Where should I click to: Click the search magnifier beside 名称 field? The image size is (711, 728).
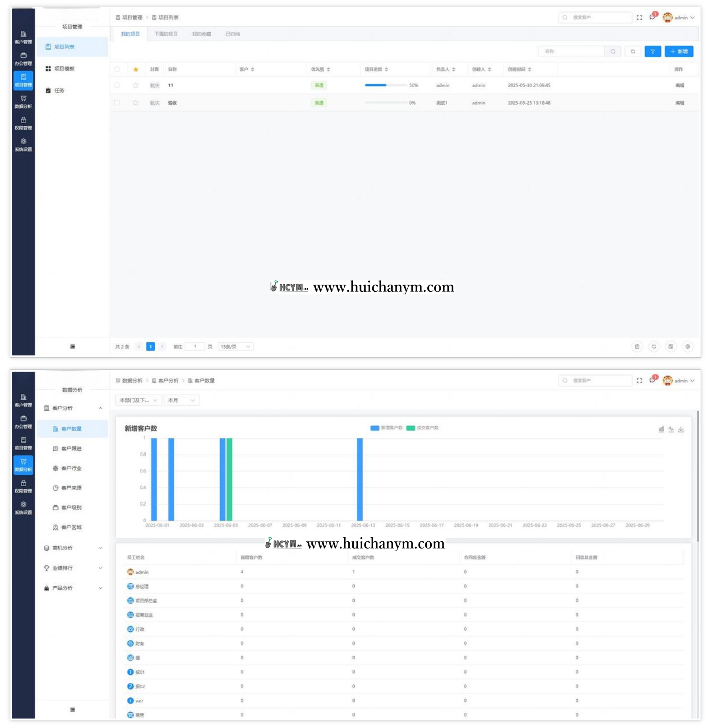point(613,51)
